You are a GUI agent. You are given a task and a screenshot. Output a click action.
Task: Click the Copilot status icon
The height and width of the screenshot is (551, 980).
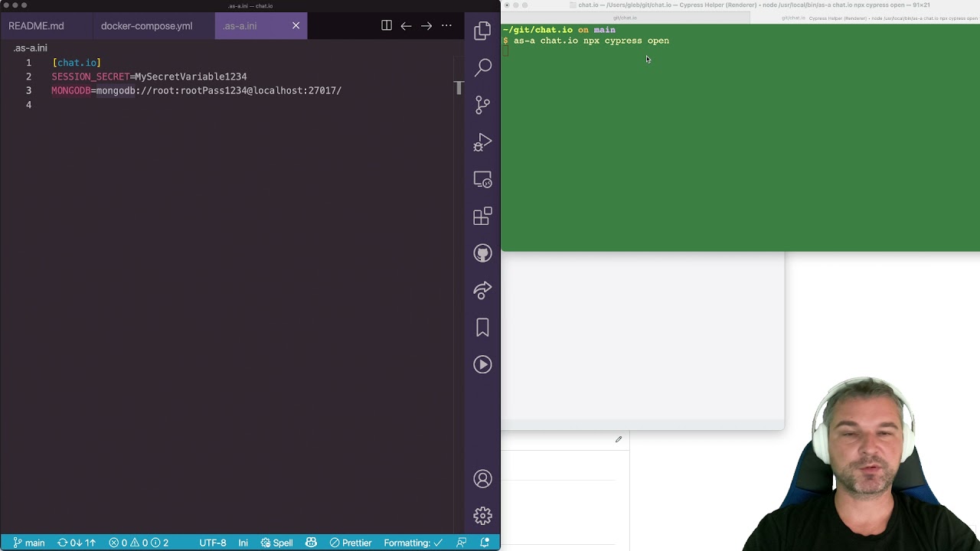(x=311, y=543)
